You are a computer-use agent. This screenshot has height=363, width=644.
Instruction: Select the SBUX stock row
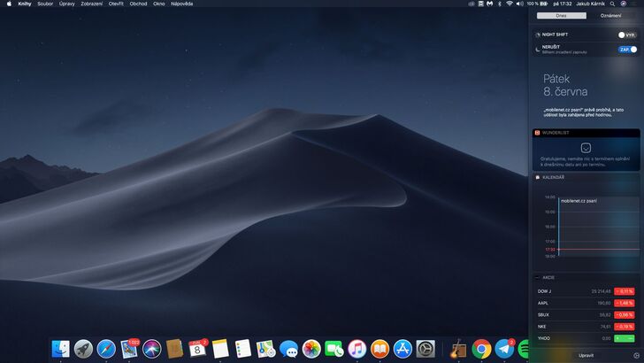(586, 315)
